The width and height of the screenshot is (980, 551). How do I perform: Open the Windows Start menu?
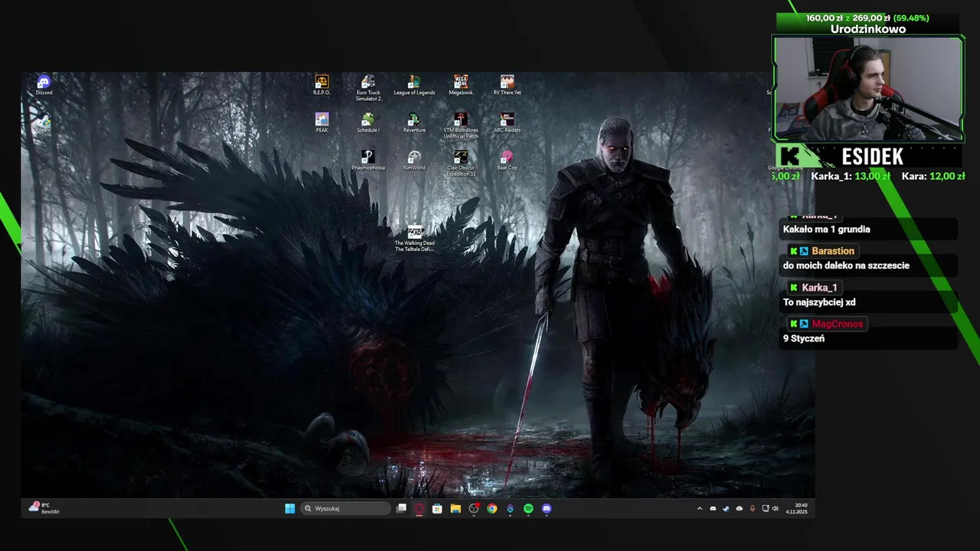(290, 508)
